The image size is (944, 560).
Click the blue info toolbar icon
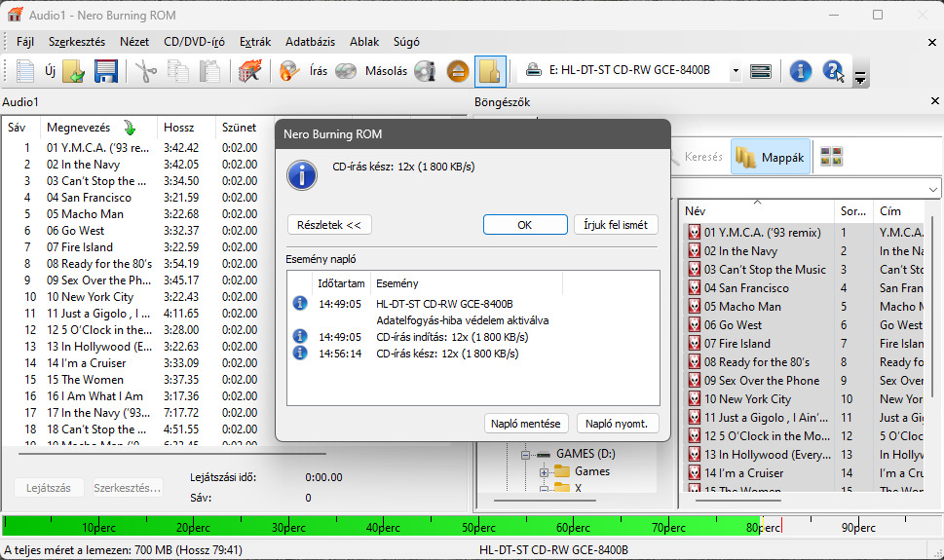(x=800, y=71)
